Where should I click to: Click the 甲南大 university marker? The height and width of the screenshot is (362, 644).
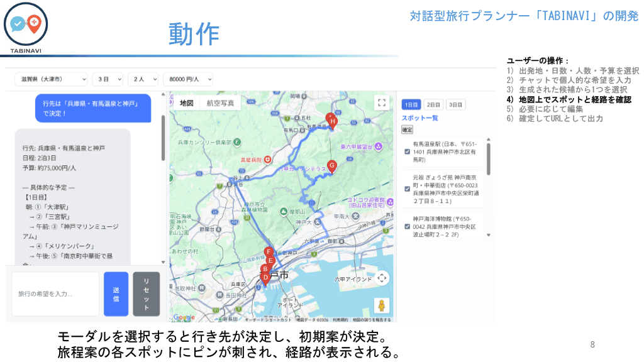355,216
